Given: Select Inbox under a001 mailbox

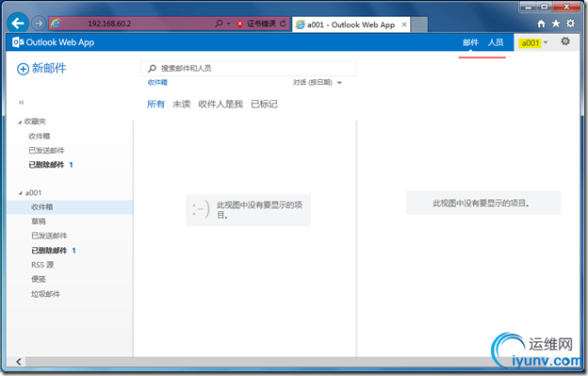Looking at the screenshot, I should pyautogui.click(x=70, y=207).
